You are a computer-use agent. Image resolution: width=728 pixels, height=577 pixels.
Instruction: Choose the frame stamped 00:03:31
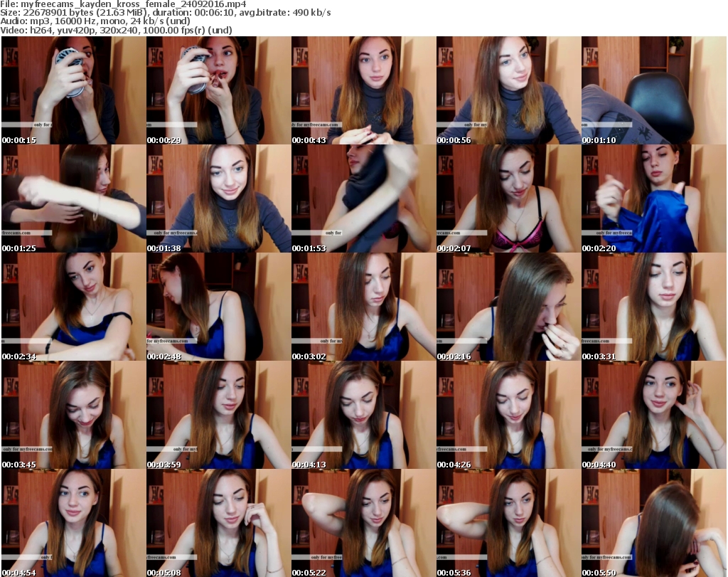654,307
